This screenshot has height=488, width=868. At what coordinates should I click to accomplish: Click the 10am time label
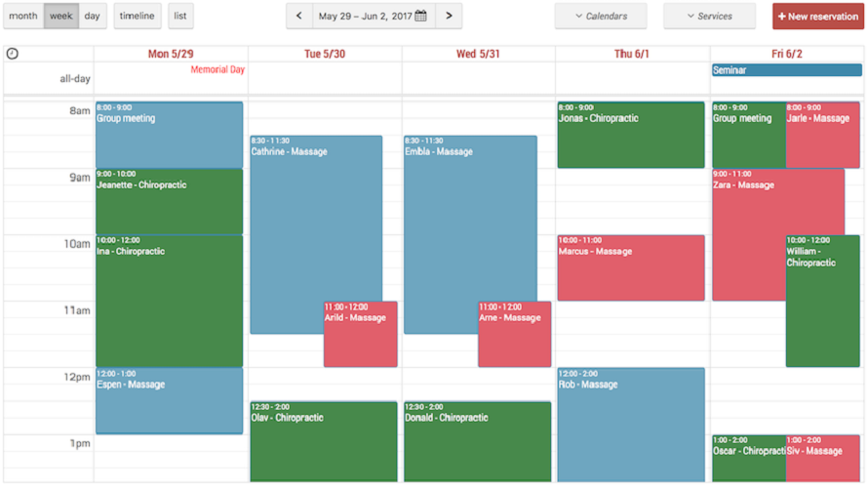(77, 244)
